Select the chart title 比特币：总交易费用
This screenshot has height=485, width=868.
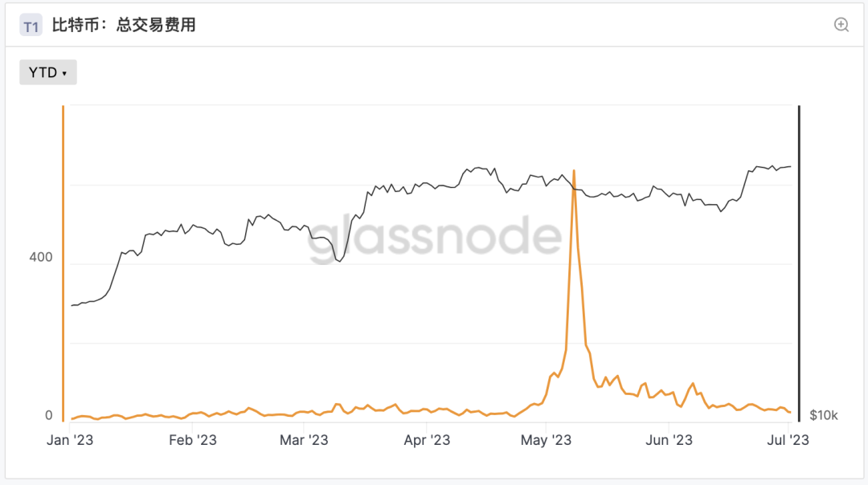click(129, 26)
